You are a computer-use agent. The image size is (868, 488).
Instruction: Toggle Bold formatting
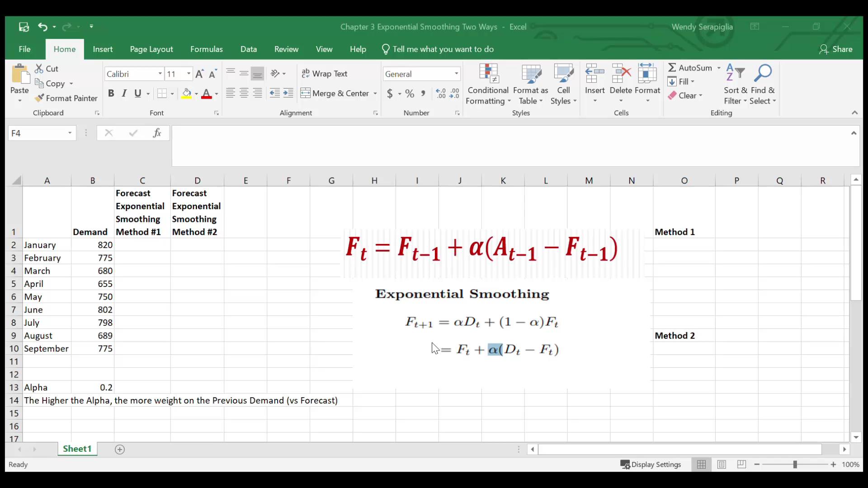click(111, 94)
